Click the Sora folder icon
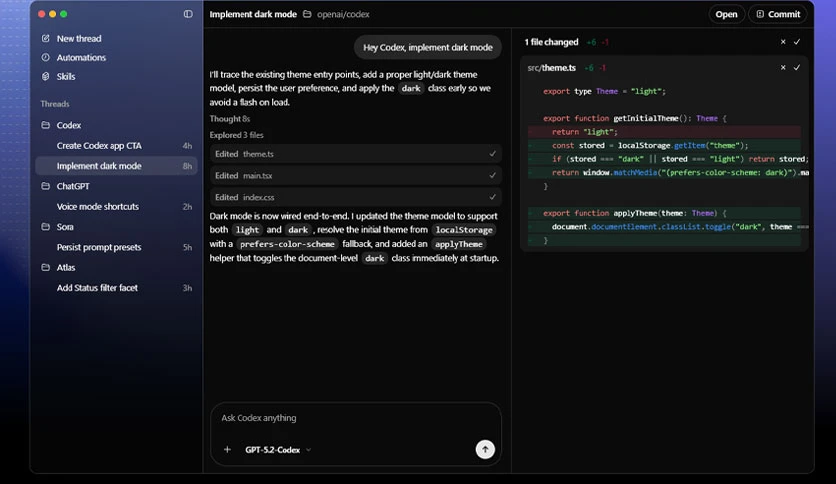 click(46, 227)
